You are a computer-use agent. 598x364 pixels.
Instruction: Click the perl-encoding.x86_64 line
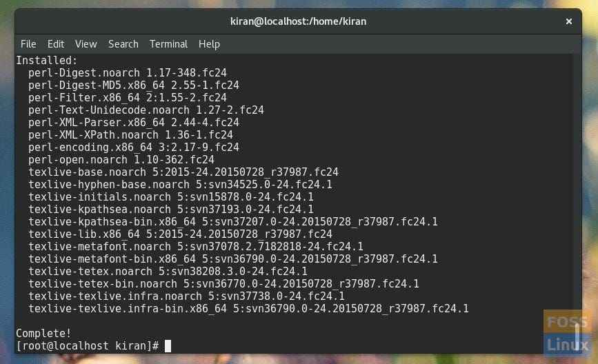coord(134,147)
